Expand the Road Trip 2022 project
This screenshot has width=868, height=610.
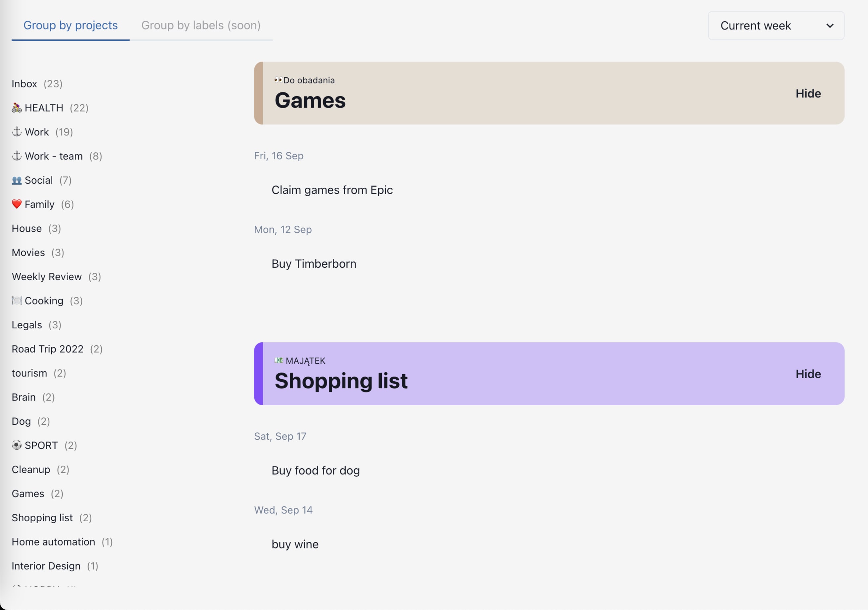pos(48,349)
